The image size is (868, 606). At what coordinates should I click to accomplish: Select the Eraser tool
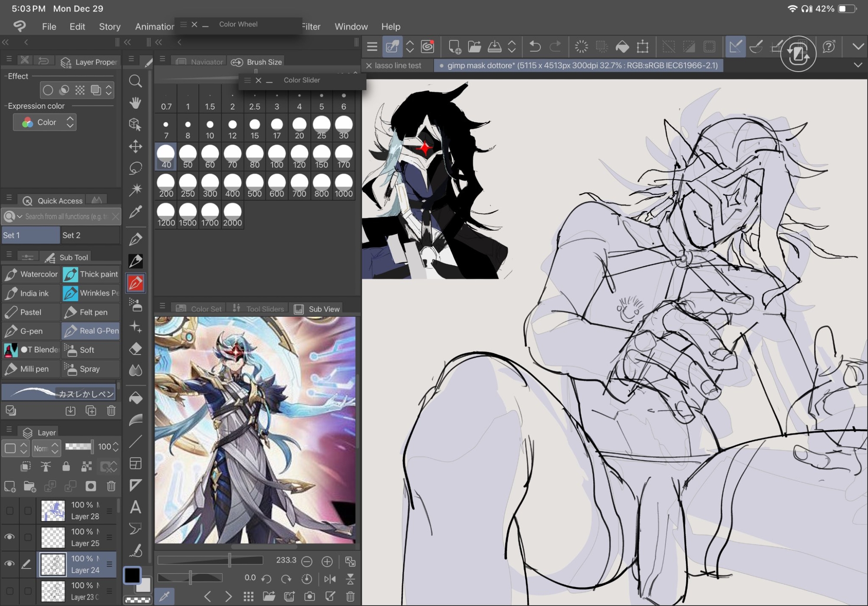click(135, 349)
